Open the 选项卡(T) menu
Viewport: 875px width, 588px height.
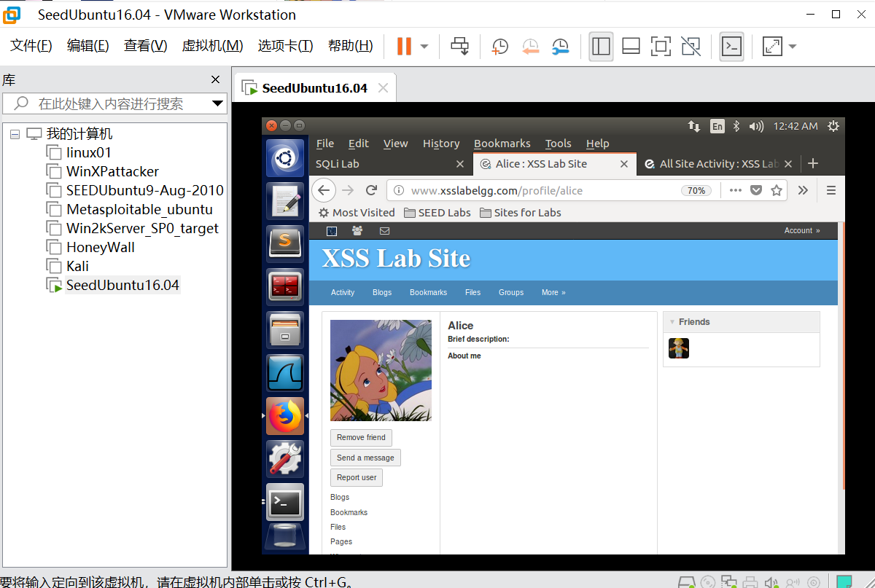pyautogui.click(x=285, y=46)
